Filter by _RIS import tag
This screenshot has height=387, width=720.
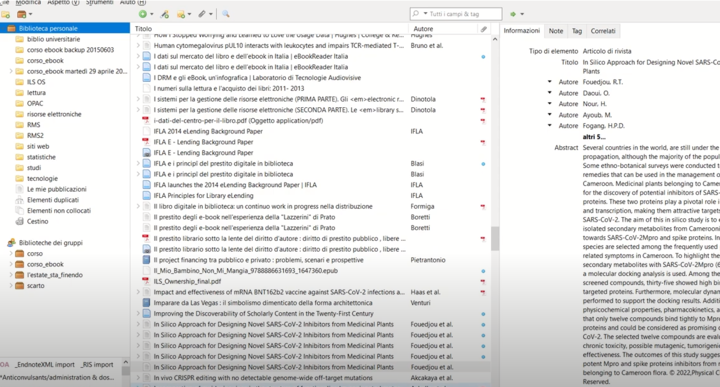click(97, 365)
